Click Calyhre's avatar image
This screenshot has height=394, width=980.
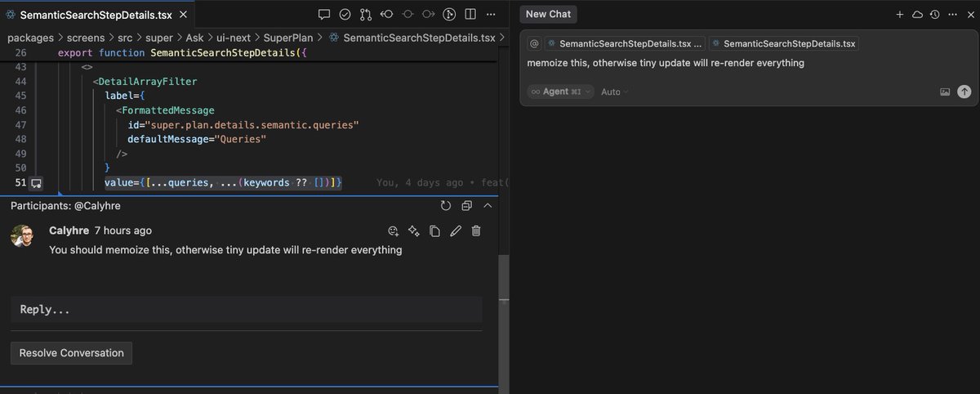tap(22, 236)
